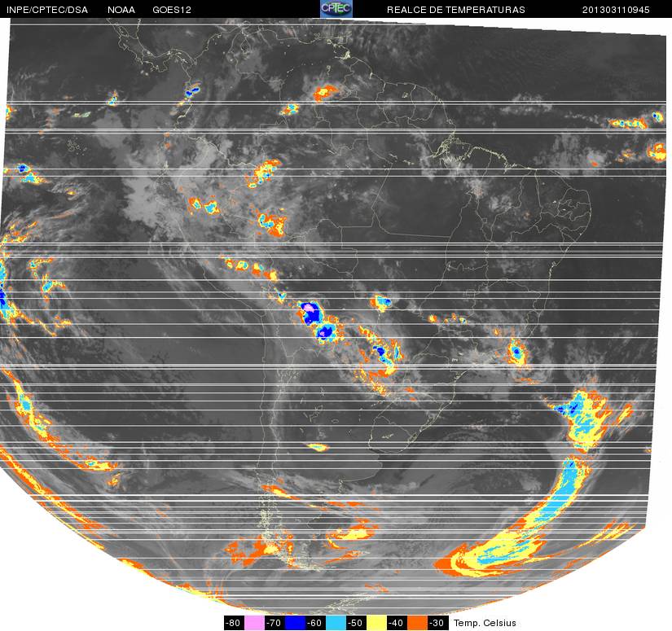Click the -50 legend value
This screenshot has height=631, width=672.
coord(356,623)
